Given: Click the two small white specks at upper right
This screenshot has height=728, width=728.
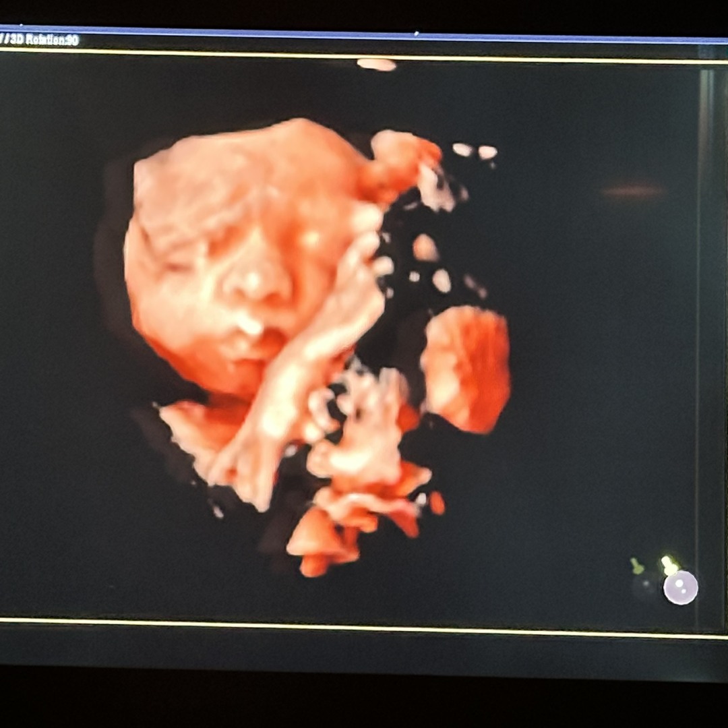Looking at the screenshot, I should pyautogui.click(x=475, y=151).
